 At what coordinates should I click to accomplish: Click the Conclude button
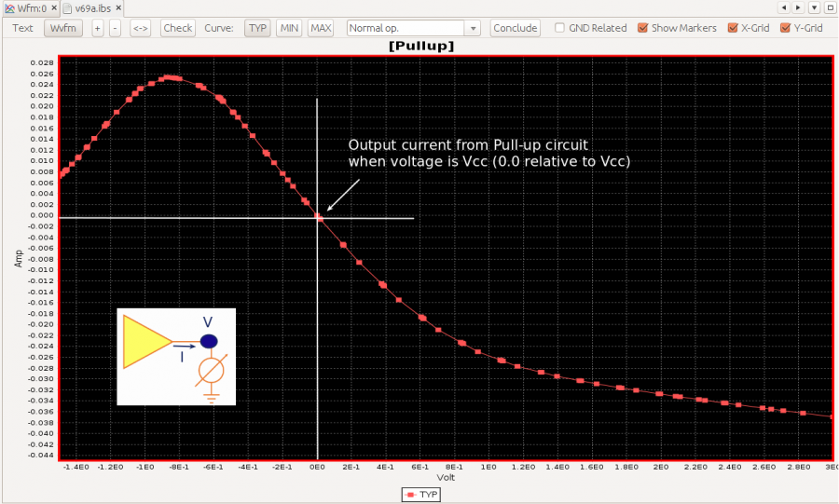coord(516,28)
